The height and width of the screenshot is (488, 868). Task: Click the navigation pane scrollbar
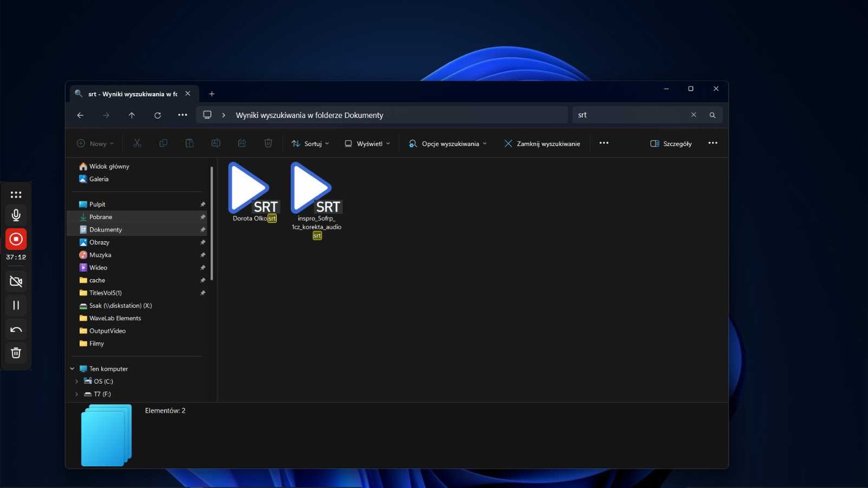[212, 223]
